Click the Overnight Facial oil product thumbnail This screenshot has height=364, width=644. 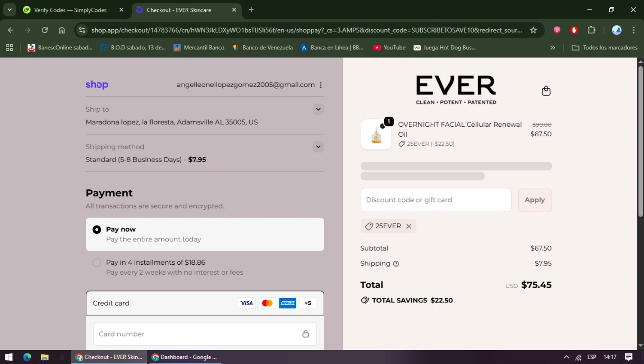tap(376, 135)
